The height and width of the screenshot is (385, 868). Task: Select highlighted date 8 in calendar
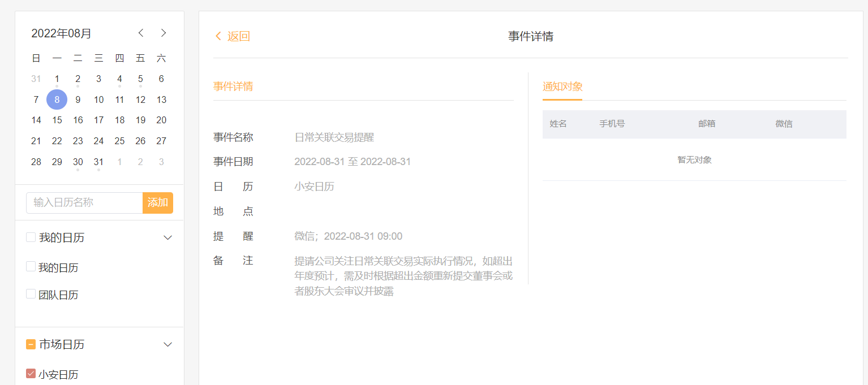click(57, 100)
